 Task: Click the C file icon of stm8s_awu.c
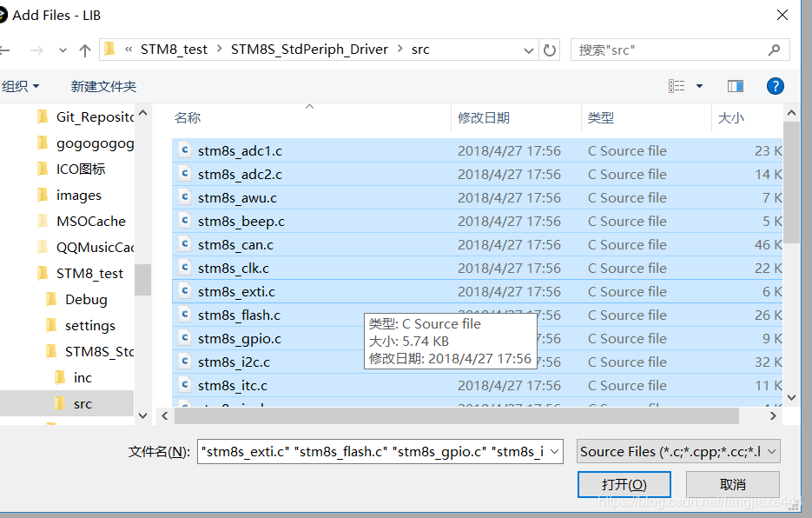pyautogui.click(x=184, y=197)
